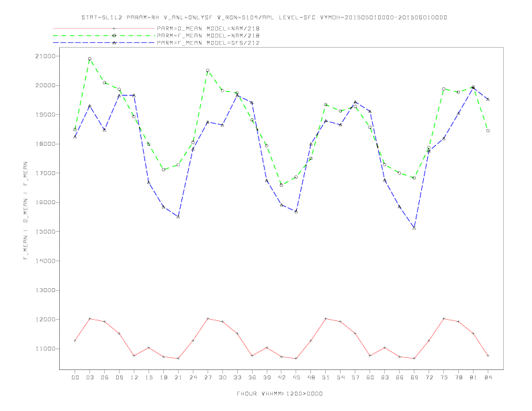Click the 06 forecast hour tick label

(105, 377)
